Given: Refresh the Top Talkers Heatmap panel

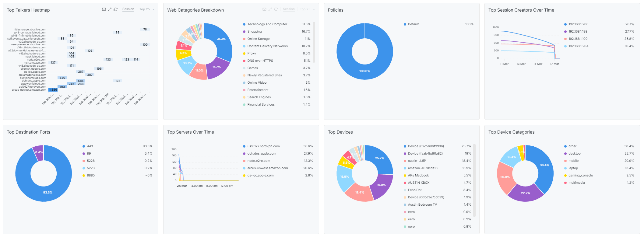Looking at the screenshot, I should [x=115, y=9].
